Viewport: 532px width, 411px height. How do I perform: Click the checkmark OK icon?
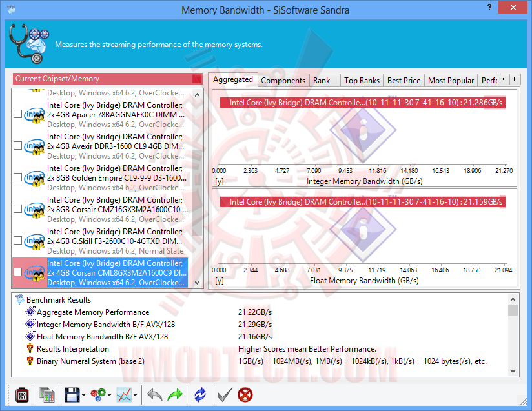tap(225, 395)
